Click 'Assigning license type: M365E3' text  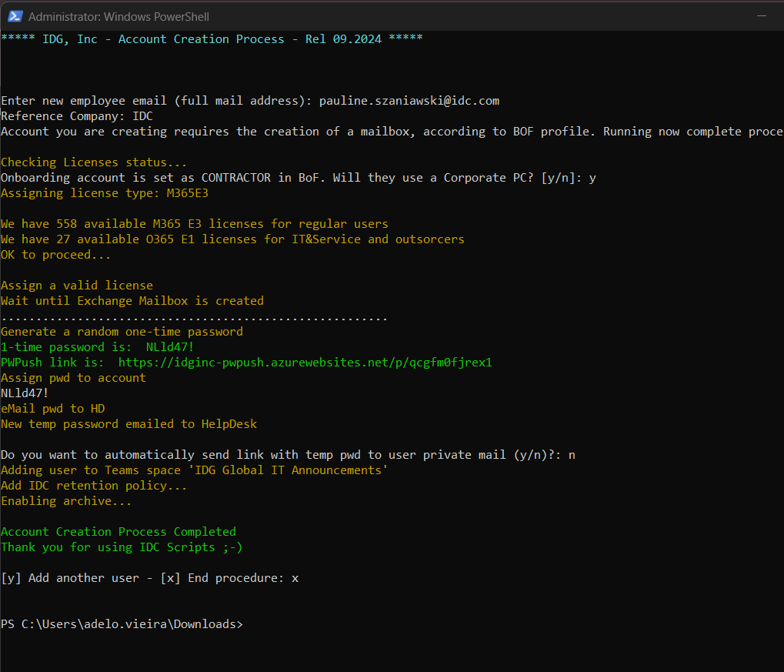coord(105,193)
